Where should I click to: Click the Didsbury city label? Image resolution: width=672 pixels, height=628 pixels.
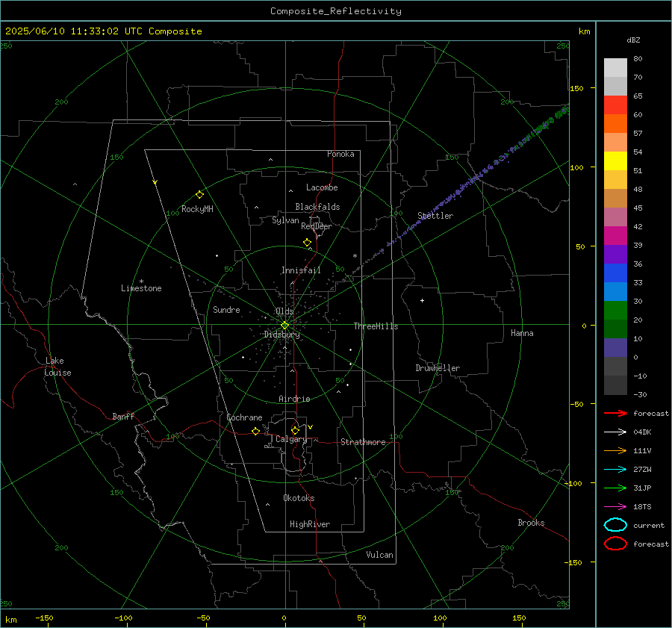click(282, 335)
